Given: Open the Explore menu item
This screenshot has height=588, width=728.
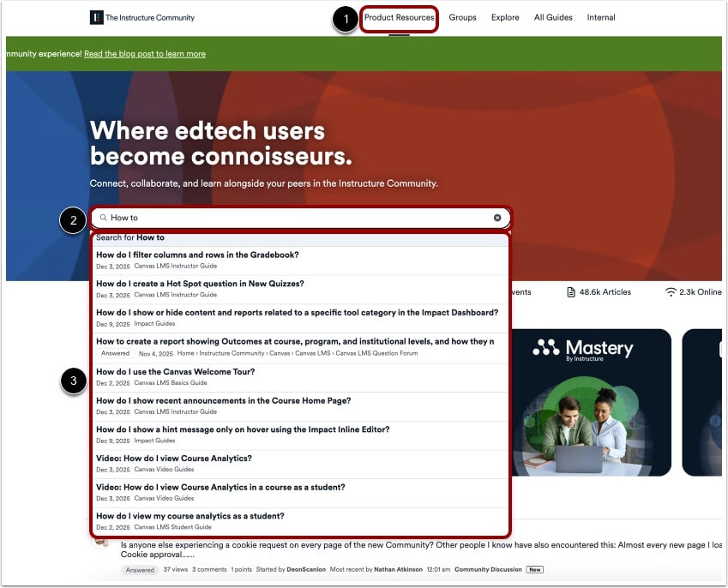Looking at the screenshot, I should pyautogui.click(x=505, y=18).
